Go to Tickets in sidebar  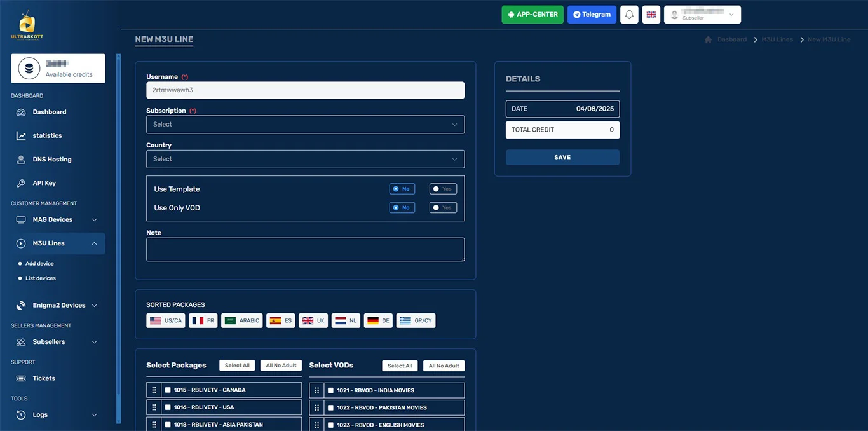pyautogui.click(x=44, y=378)
